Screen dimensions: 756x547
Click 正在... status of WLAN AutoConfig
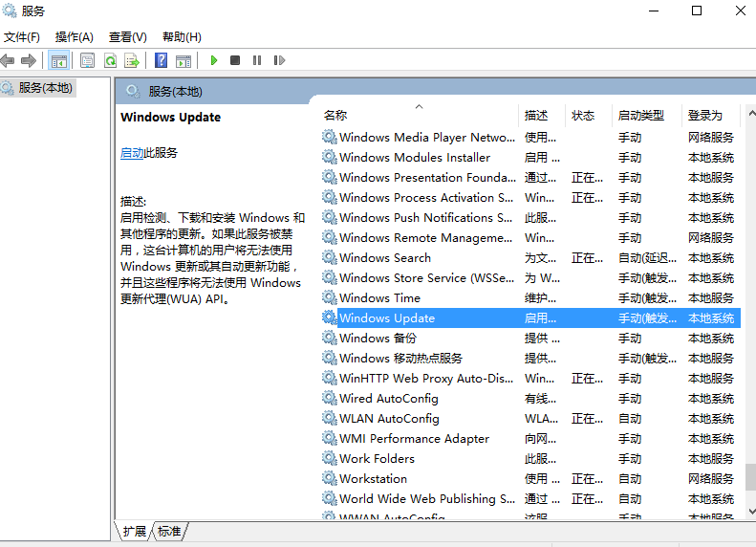(587, 419)
